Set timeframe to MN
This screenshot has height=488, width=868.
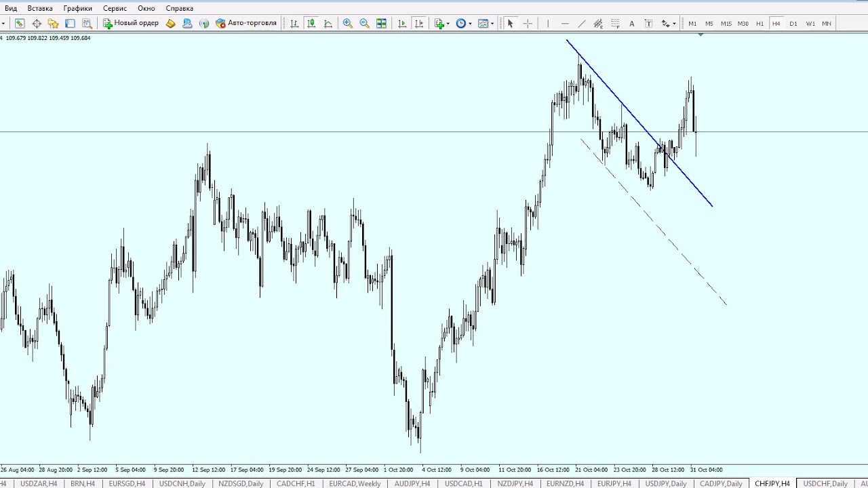[827, 23]
